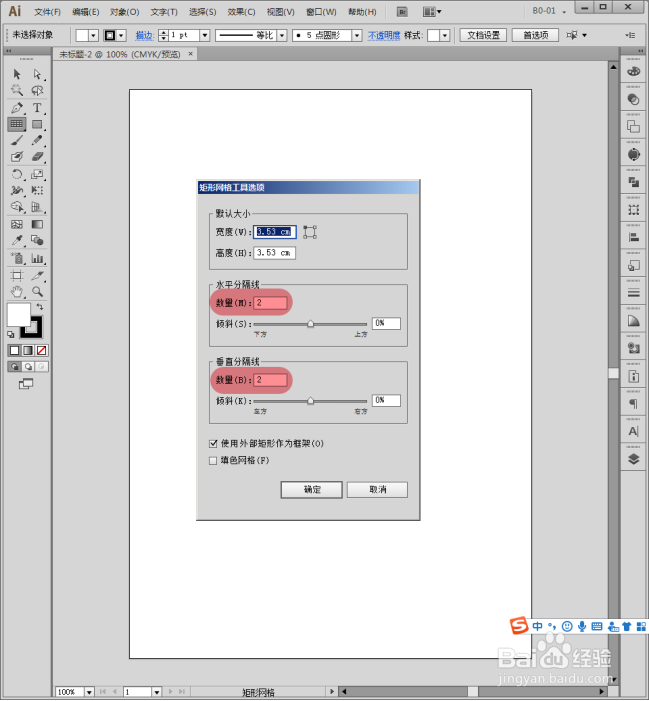
Task: Set fill mode to None
Action: click(x=42, y=350)
